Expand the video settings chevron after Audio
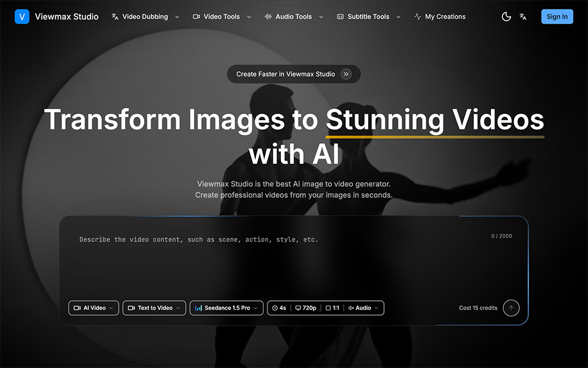 pos(376,309)
